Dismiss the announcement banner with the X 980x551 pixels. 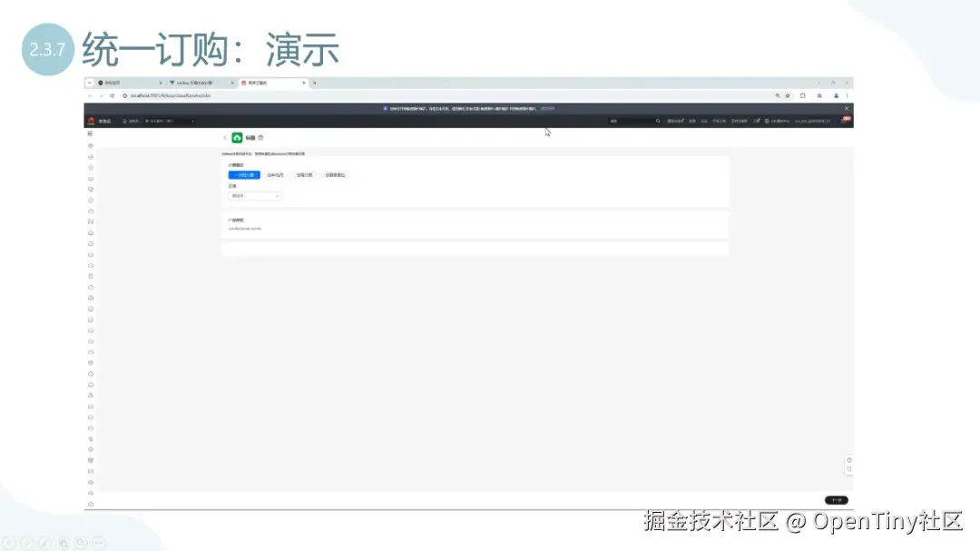(847, 109)
